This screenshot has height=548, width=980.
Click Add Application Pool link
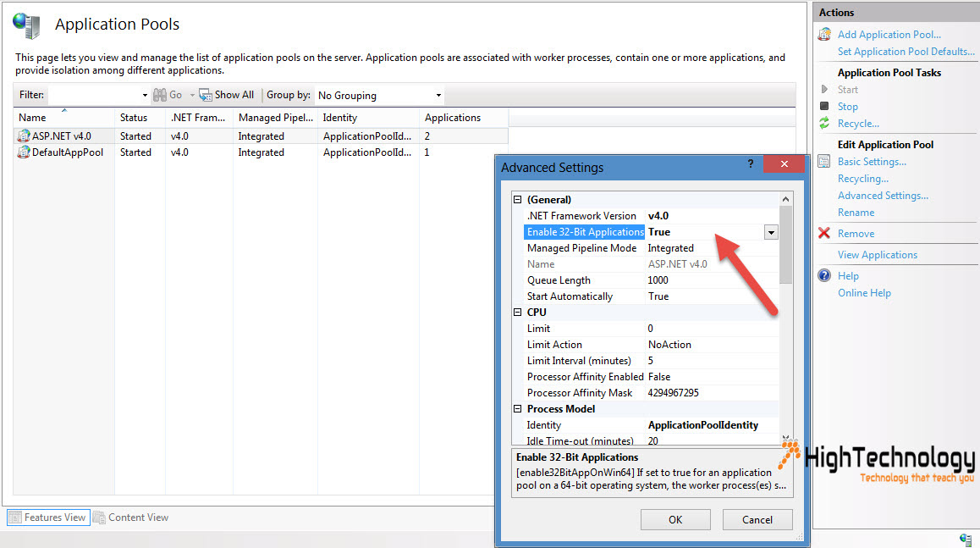pos(889,35)
